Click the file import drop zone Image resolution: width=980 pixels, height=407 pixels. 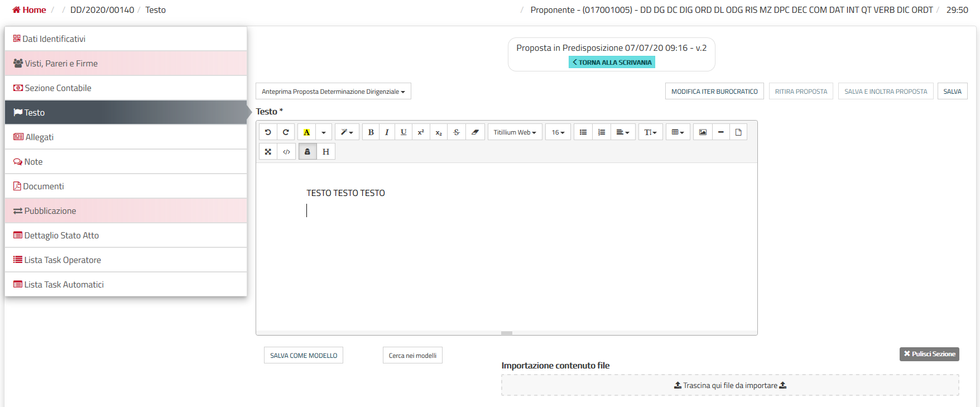[x=730, y=385]
